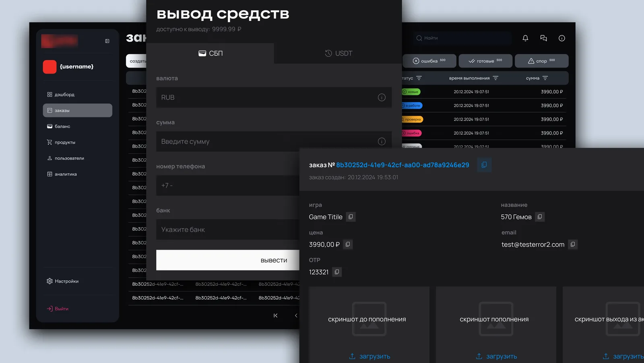Filter by готовые status chip
The height and width of the screenshot is (363, 644).
pos(485,61)
